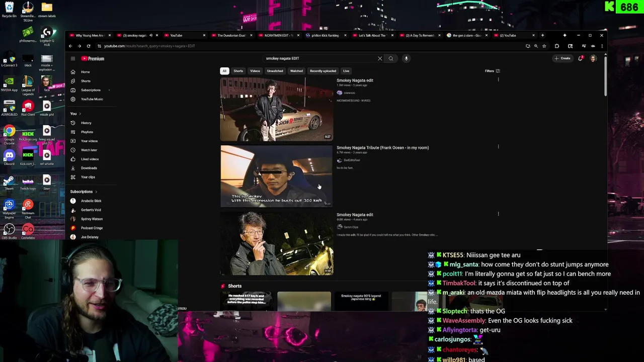Select the OBS Studio desktop icon
644x362 pixels.
click(x=9, y=232)
